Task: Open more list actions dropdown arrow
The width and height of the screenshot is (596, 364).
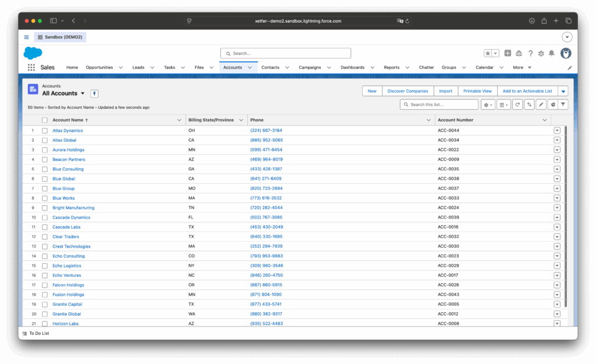Action: point(563,91)
